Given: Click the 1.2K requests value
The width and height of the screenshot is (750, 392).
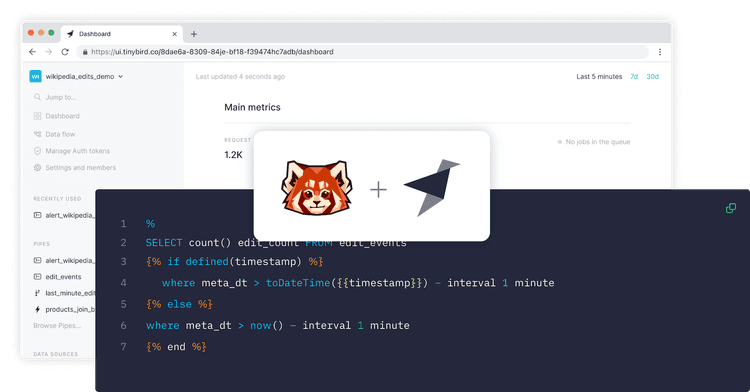Looking at the screenshot, I should point(233,155).
